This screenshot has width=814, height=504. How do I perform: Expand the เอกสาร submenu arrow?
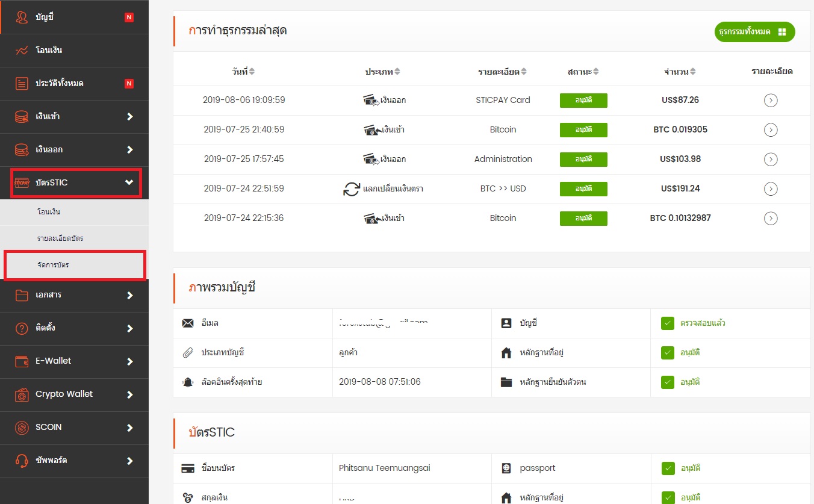tap(129, 295)
